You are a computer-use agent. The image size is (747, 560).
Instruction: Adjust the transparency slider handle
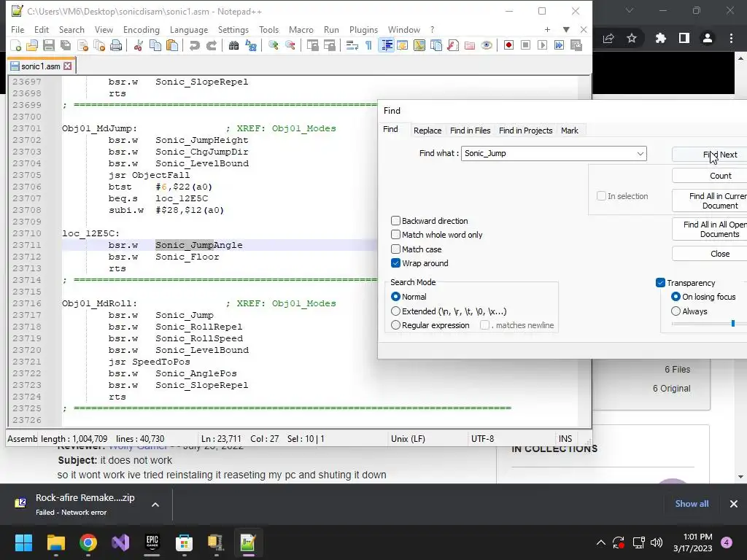(x=732, y=324)
